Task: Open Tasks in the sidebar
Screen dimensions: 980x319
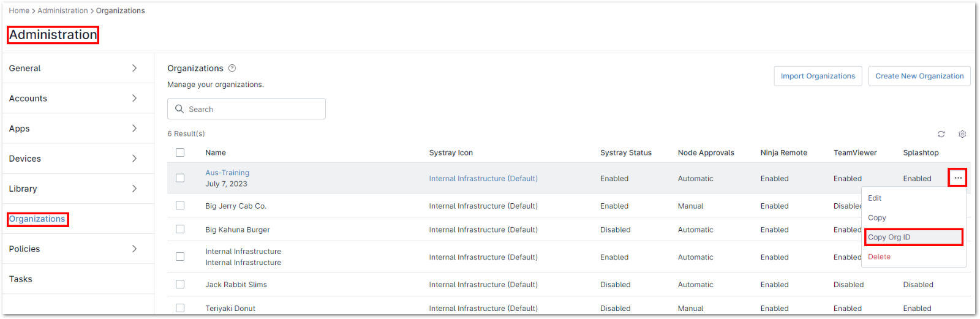Action: tap(21, 279)
